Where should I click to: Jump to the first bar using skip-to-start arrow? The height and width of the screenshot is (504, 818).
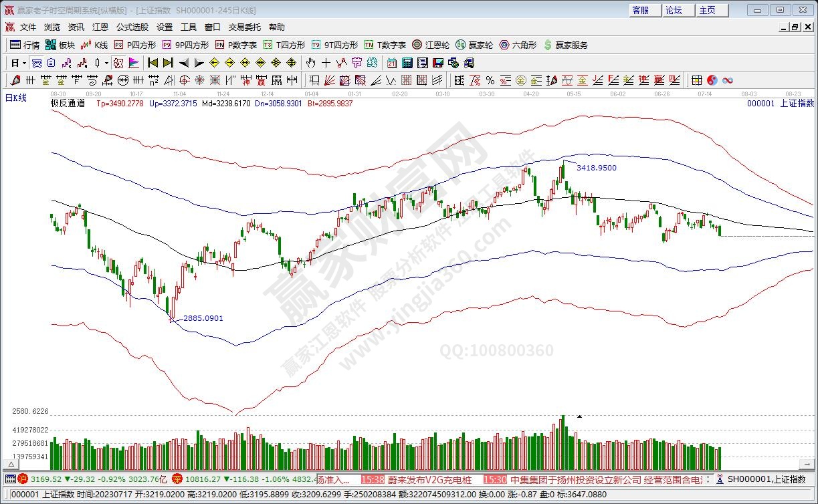(152, 63)
